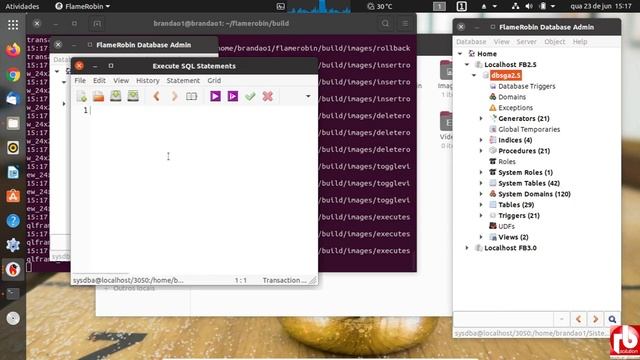
Task: Collapse the Localhost FB2.5 server node
Action: (x=467, y=64)
